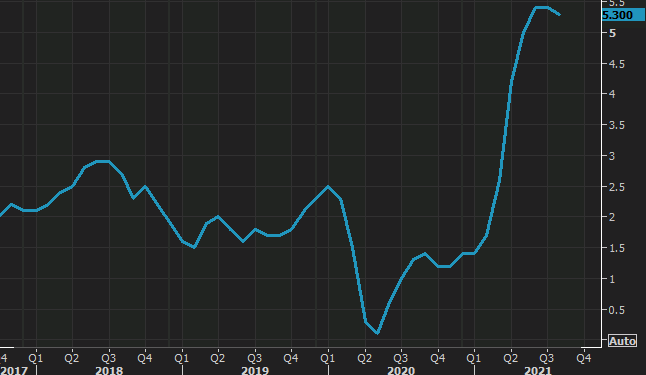Screen dimensions: 646x375
Task: Click the line's last data point at 5.3
Action: pos(559,15)
